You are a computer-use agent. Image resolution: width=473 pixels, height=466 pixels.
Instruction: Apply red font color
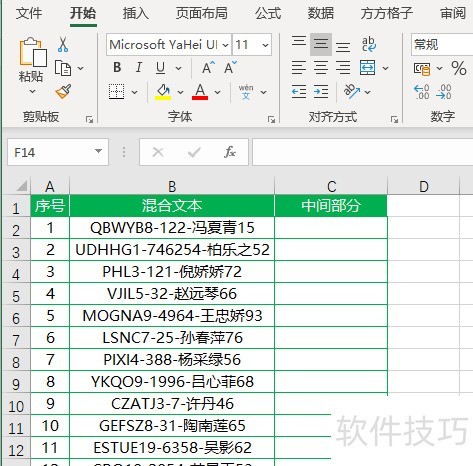[x=200, y=92]
